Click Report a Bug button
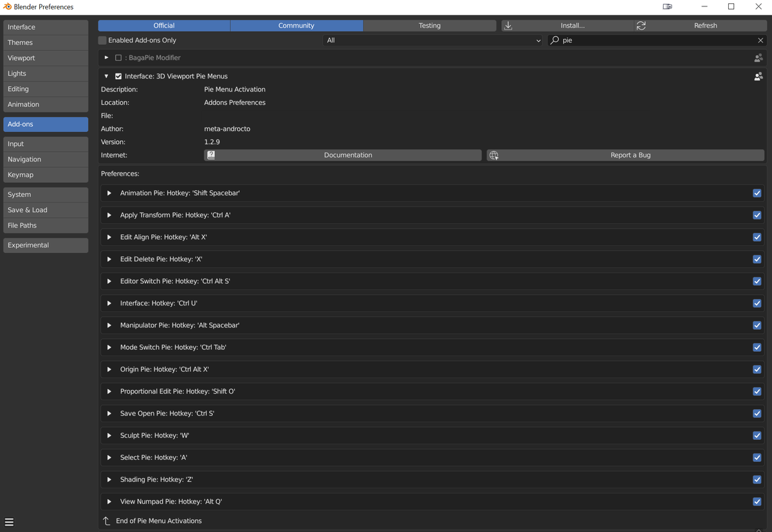This screenshot has height=532, width=772. click(625, 155)
